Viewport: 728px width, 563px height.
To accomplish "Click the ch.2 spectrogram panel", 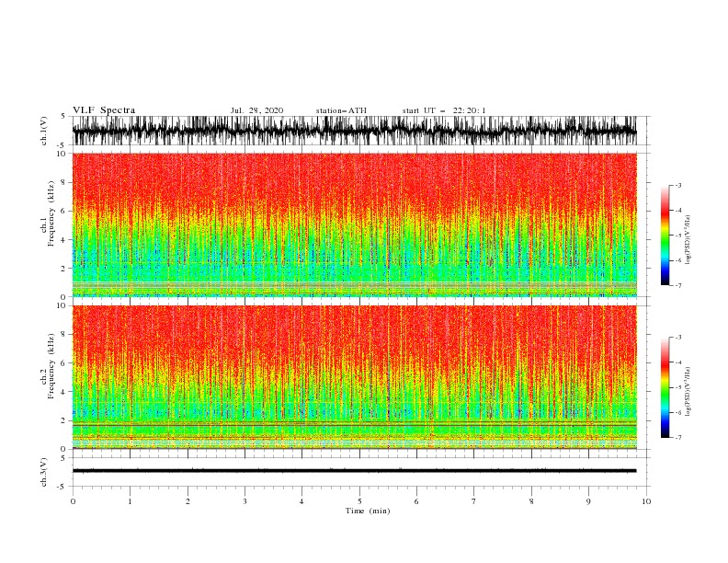I will 354,377.
